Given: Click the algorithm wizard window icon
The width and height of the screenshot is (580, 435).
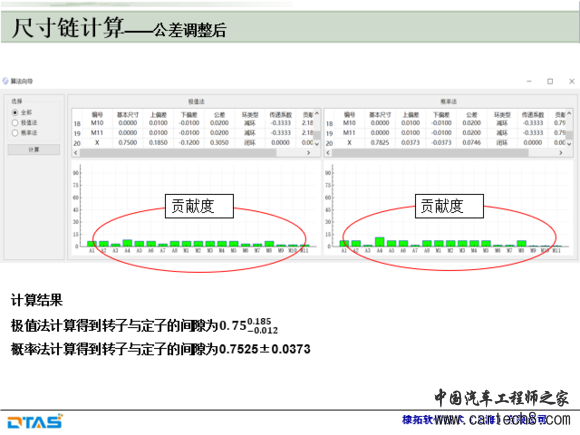Looking at the screenshot, I should 5,81.
